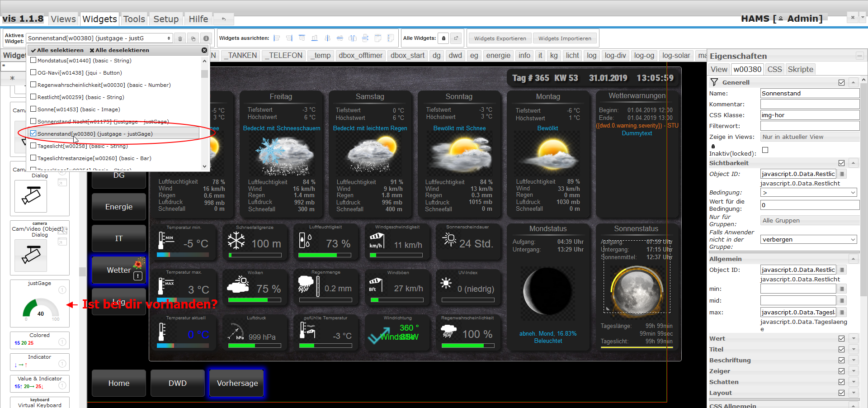
Task: Expand the Titel section
Action: click(x=853, y=349)
